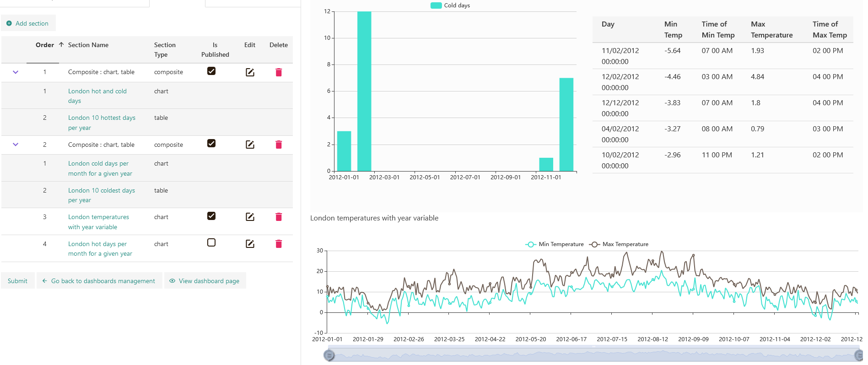Go back to dashboards management
Image resolution: width=868 pixels, height=365 pixels.
click(99, 281)
